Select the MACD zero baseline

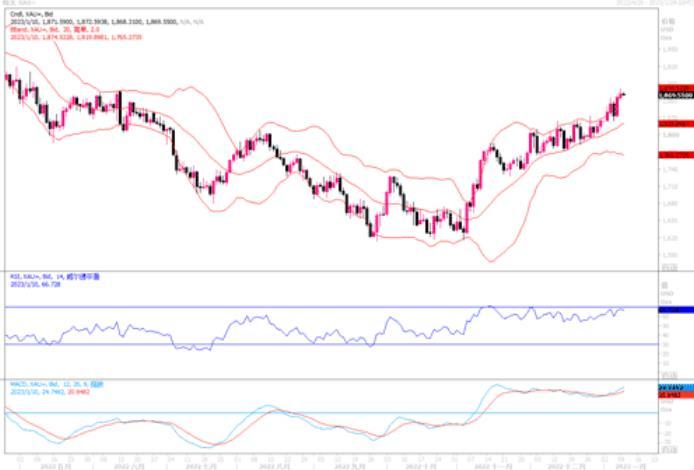pyautogui.click(x=300, y=413)
